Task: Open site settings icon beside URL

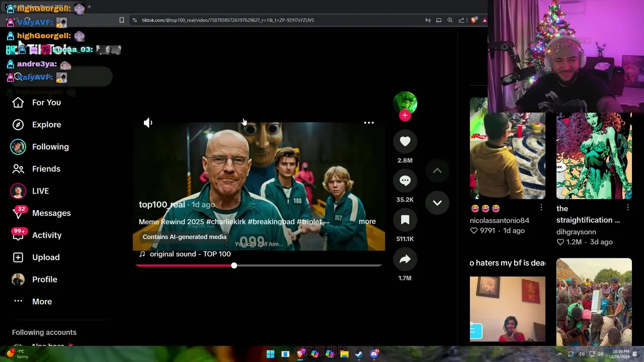Action: [x=134, y=20]
